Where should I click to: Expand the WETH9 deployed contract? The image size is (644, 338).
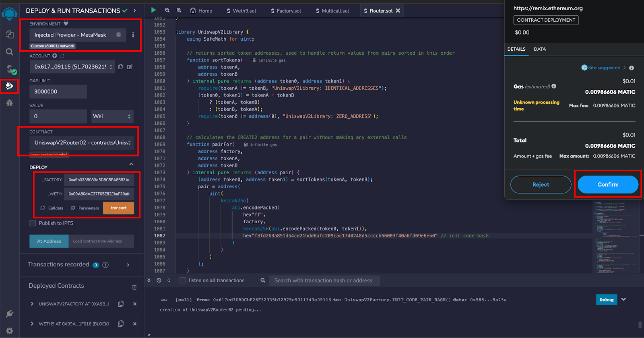32,324
